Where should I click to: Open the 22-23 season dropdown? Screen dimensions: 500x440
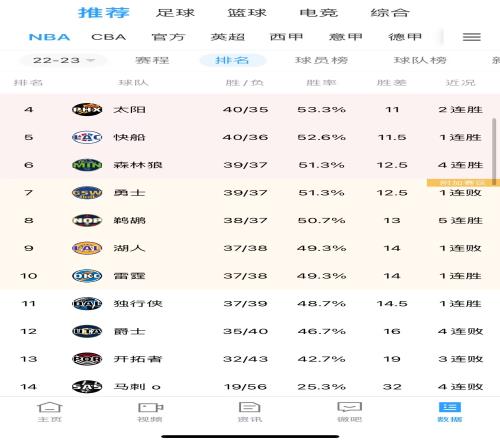[63, 60]
